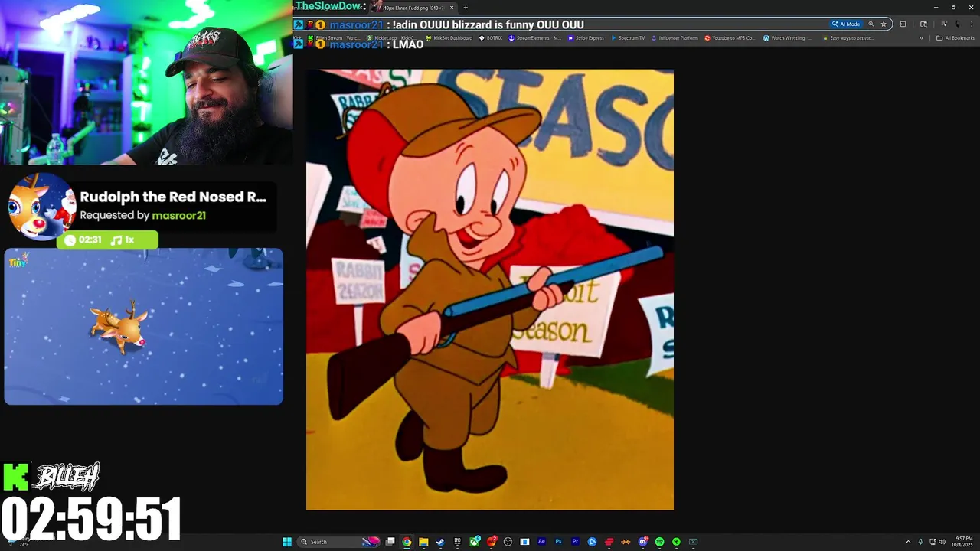The image size is (980, 551).
Task: Open the All Bookmarks folder
Action: coord(955,37)
